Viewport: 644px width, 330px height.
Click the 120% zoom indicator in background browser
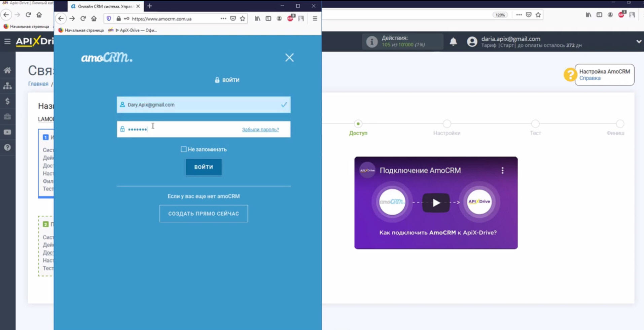point(500,15)
